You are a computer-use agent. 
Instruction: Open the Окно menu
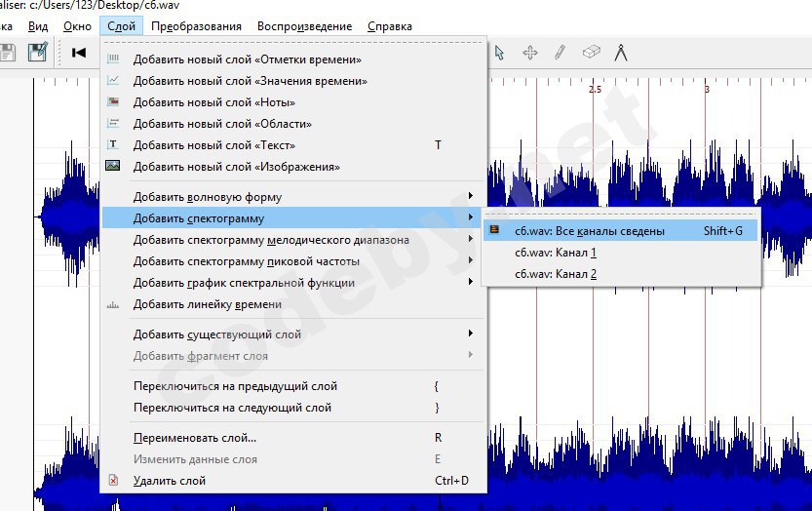point(77,26)
